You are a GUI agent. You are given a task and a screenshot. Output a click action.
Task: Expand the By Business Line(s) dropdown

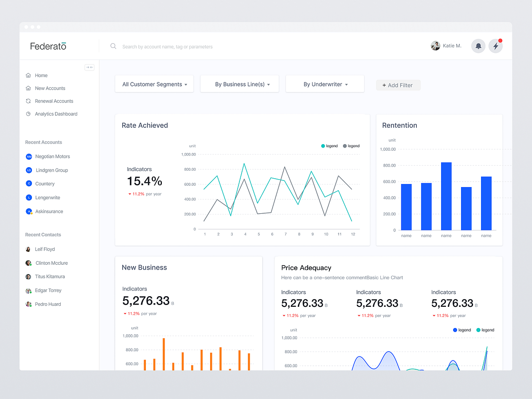click(239, 84)
